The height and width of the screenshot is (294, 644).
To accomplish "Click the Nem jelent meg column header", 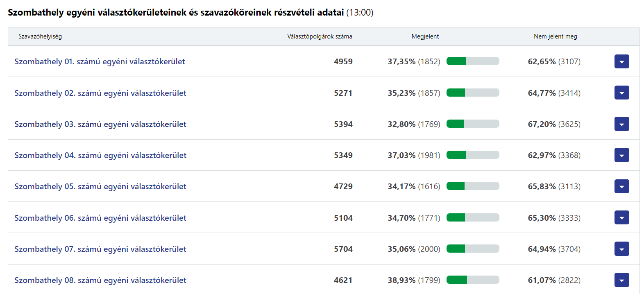I will click(x=555, y=36).
